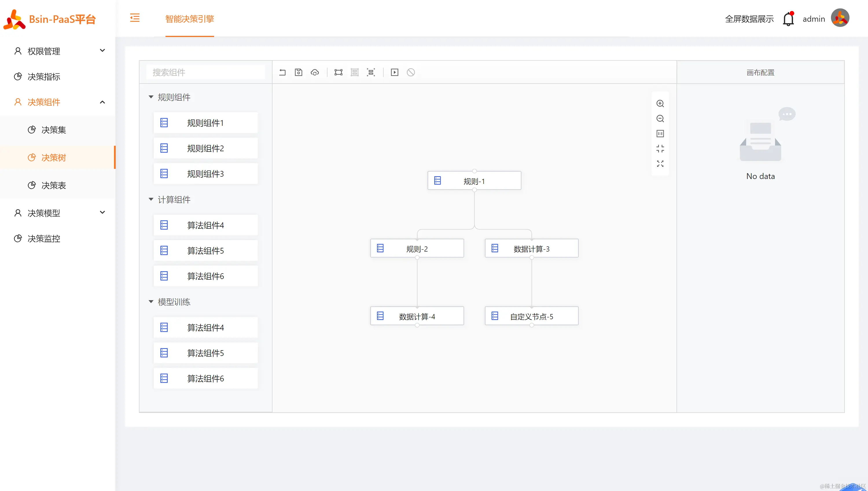
Task: Open the notification bell
Action: 788,19
